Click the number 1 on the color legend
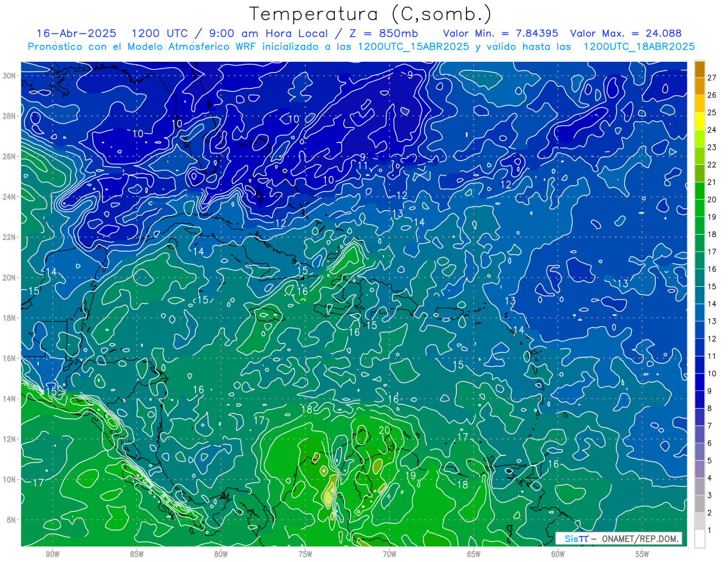 click(710, 530)
